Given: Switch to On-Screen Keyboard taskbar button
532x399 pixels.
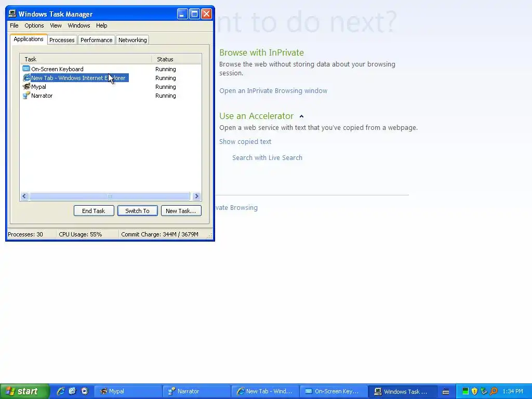Looking at the screenshot, I should [334, 391].
